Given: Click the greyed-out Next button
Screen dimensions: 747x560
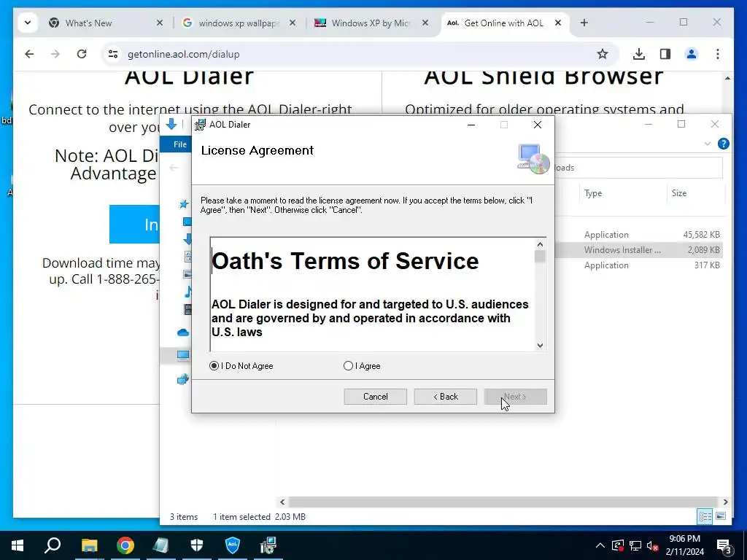Looking at the screenshot, I should click(x=516, y=397).
